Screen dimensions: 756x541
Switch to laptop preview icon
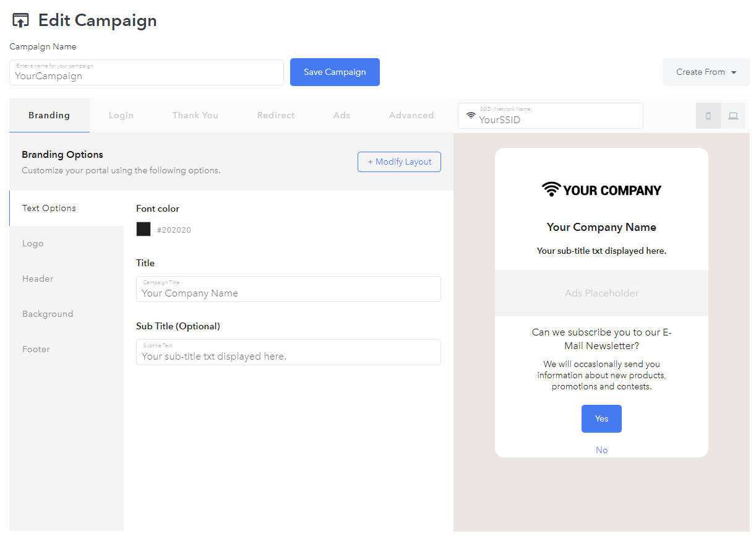pos(733,116)
